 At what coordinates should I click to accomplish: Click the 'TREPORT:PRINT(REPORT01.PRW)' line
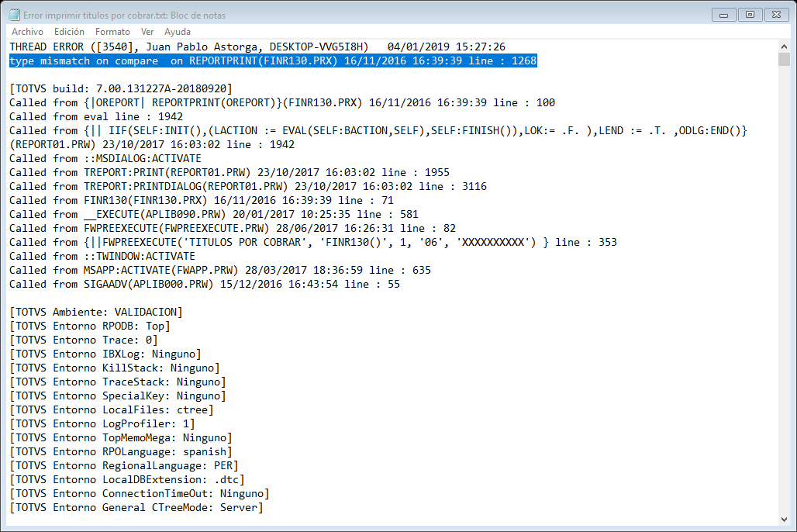[229, 172]
